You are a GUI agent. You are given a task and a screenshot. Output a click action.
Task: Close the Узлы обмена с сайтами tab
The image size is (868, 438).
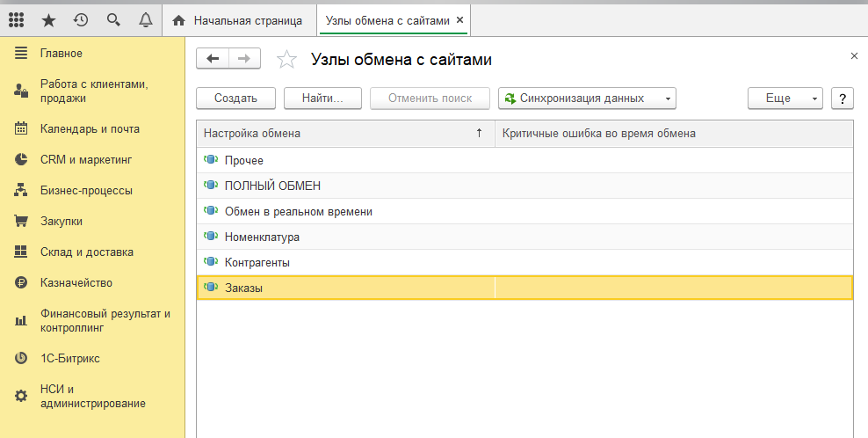[460, 20]
